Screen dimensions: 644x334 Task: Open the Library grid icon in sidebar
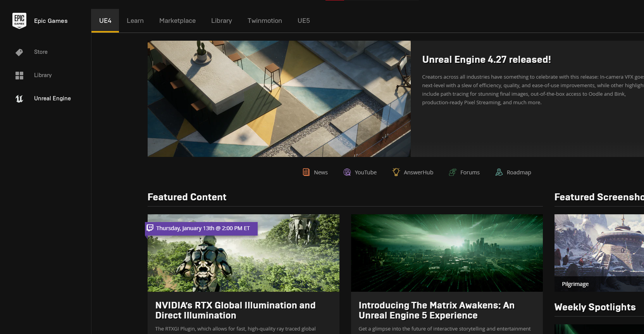pos(19,75)
